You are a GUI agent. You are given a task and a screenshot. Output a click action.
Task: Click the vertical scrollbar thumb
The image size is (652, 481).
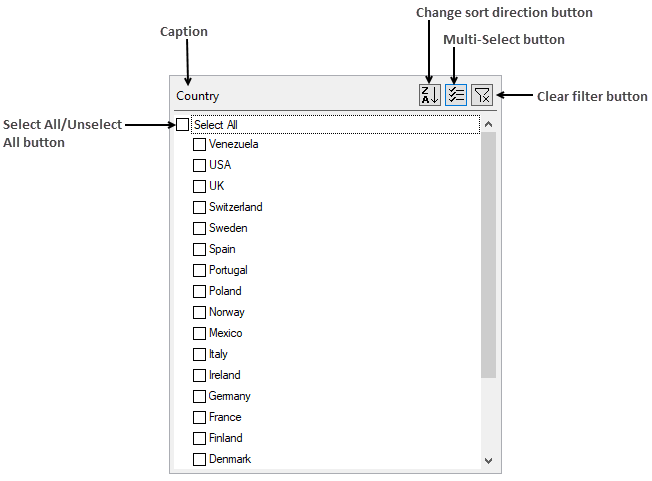(x=489, y=255)
